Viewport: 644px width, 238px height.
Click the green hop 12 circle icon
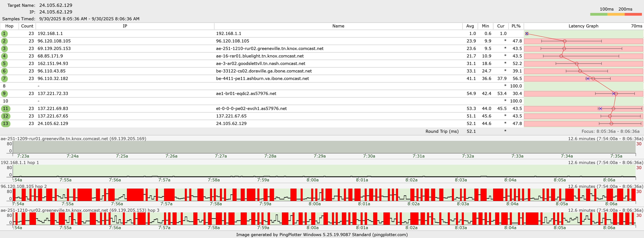coord(5,116)
